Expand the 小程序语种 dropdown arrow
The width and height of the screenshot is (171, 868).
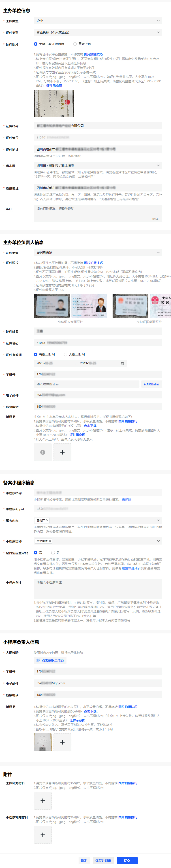(158, 541)
